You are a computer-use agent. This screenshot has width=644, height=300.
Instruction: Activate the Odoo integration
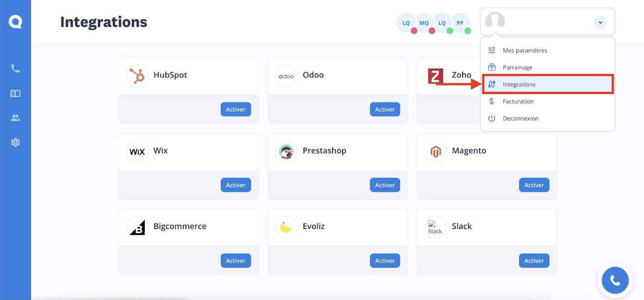pyautogui.click(x=385, y=109)
